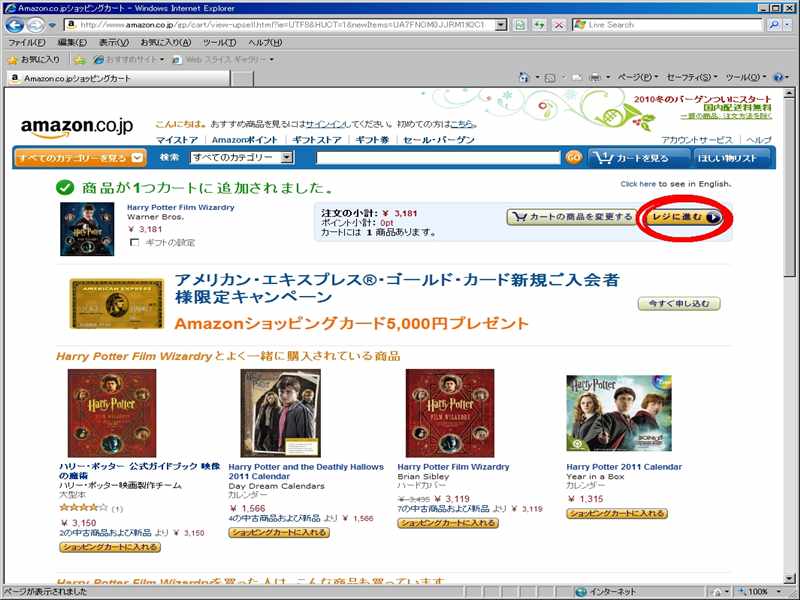This screenshot has height=600, width=800.
Task: Open the セール・バーゲン link
Action: pyautogui.click(x=439, y=140)
